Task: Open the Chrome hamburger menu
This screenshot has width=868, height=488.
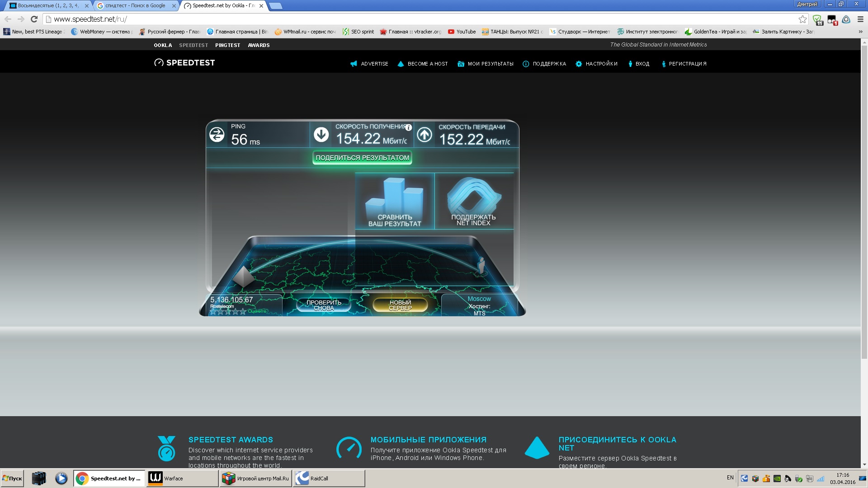Action: point(860,19)
